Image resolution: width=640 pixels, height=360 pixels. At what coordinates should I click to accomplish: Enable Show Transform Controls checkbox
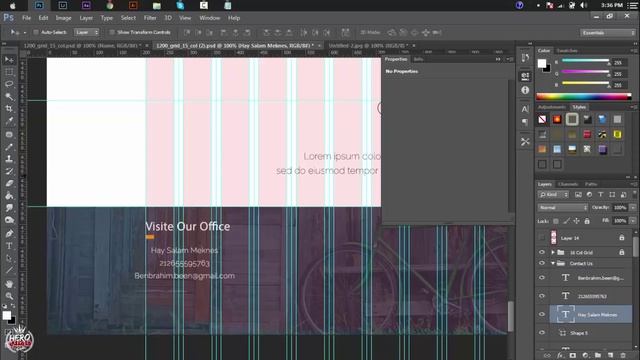111,32
